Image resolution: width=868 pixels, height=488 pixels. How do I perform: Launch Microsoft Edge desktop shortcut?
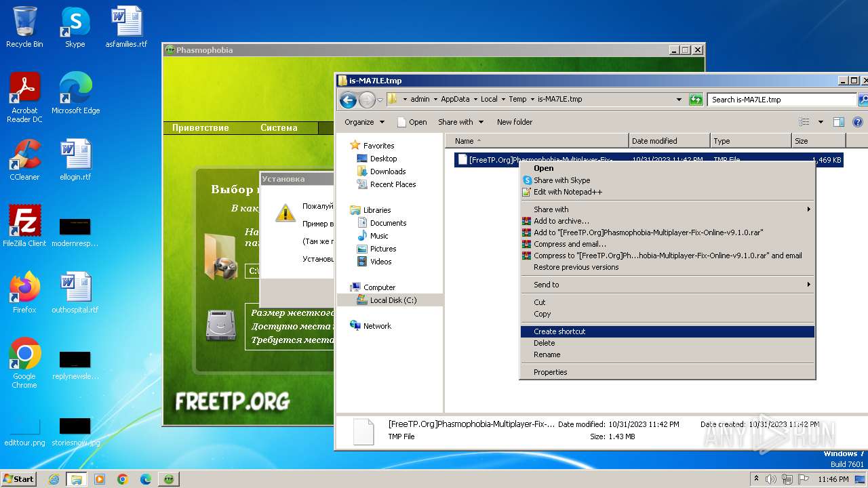[75, 94]
